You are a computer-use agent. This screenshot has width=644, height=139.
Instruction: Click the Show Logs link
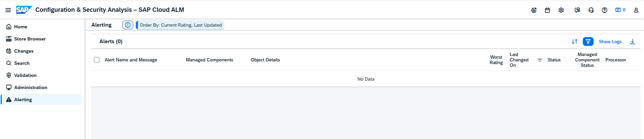[x=610, y=41]
